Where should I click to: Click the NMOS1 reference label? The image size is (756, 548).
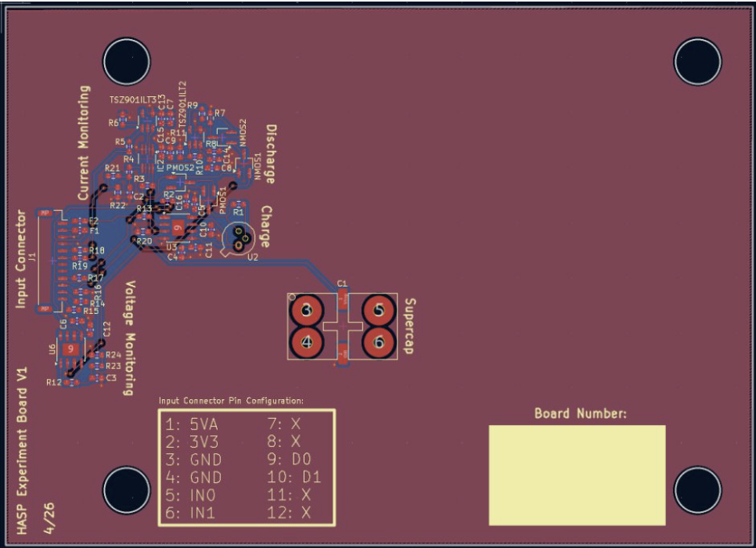(257, 167)
